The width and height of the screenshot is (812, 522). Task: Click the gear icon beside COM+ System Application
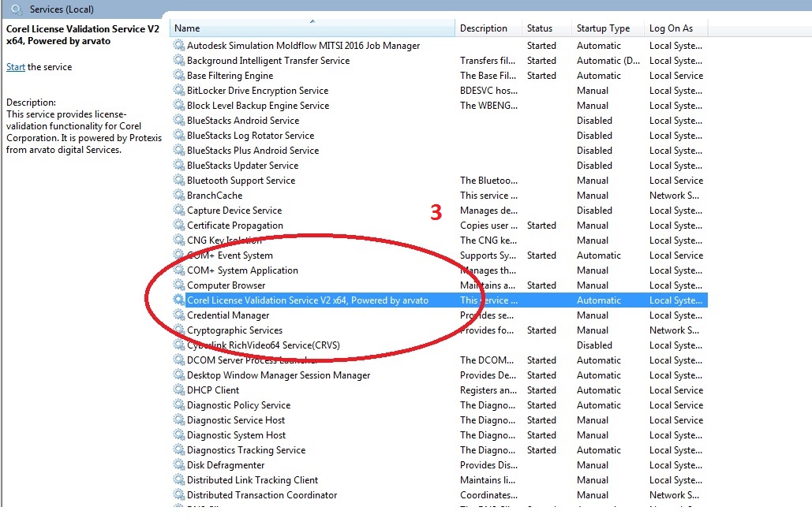(178, 270)
